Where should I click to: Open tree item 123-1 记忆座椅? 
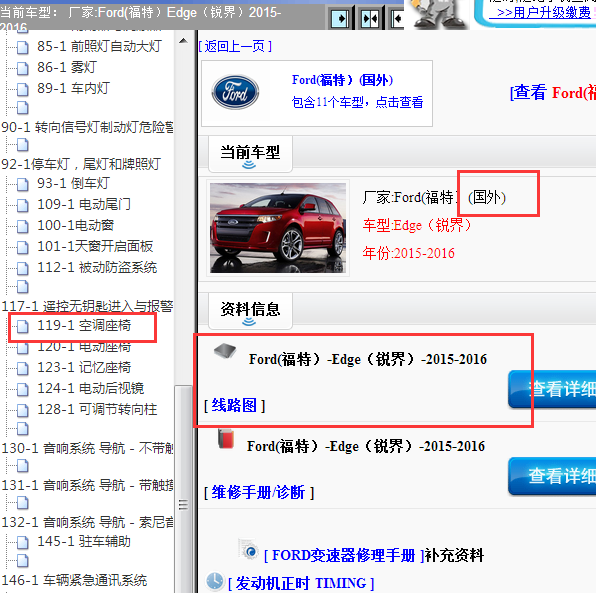pos(84,367)
